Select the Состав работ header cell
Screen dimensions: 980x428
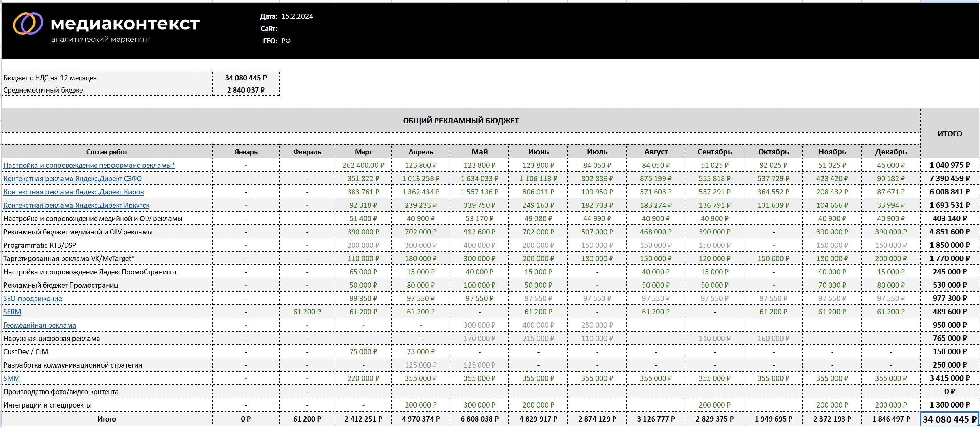pos(107,152)
